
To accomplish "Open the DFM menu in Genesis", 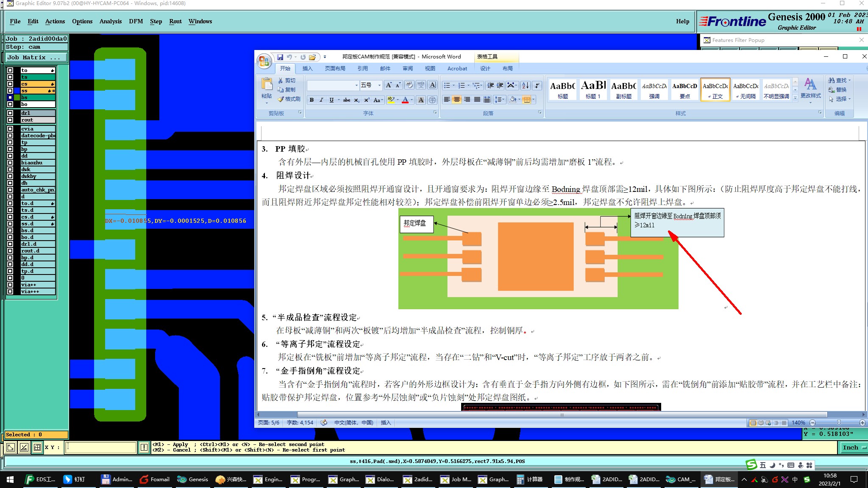I will coord(136,21).
